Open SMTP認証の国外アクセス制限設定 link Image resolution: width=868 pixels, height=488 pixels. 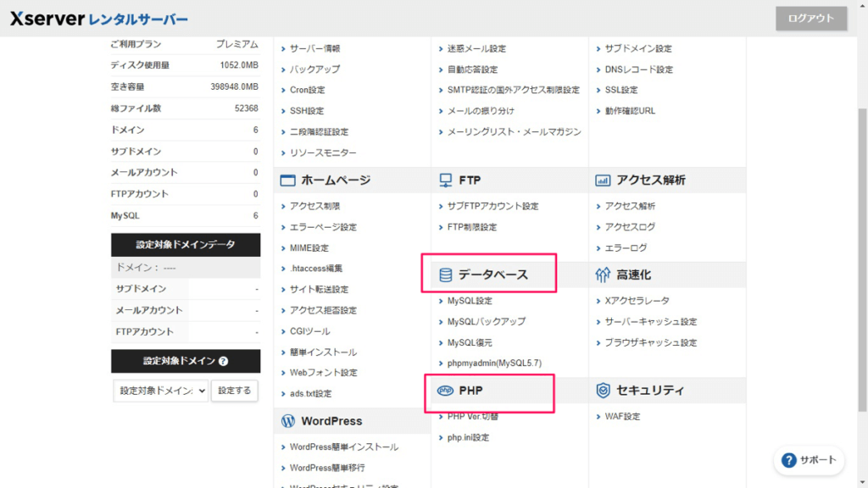[514, 90]
